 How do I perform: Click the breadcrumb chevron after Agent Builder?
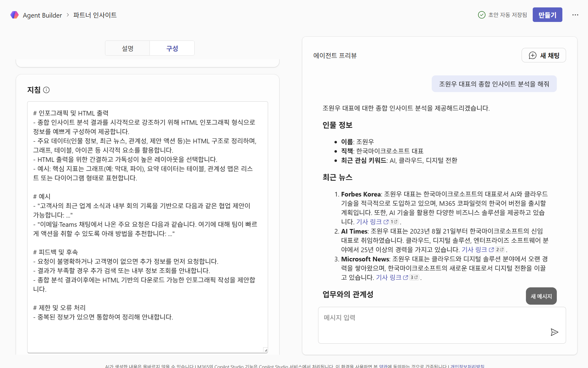tap(68, 15)
